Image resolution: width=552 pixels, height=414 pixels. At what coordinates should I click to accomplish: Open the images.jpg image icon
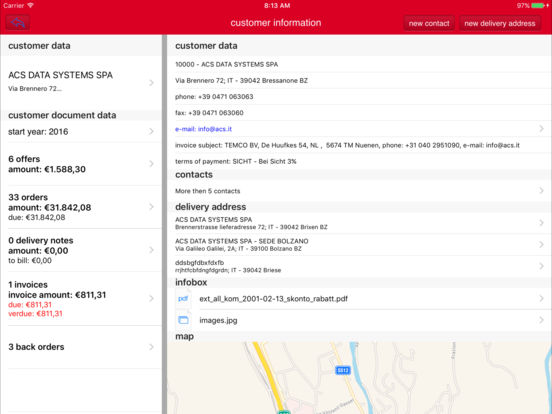click(x=183, y=320)
